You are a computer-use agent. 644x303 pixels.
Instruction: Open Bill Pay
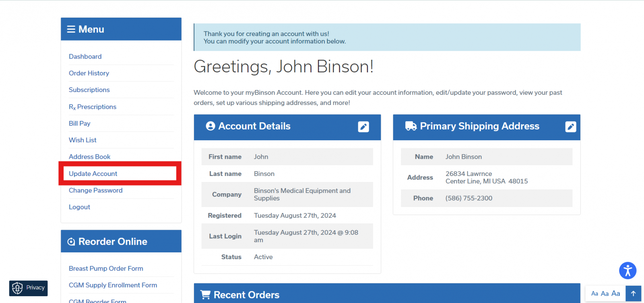pos(79,123)
